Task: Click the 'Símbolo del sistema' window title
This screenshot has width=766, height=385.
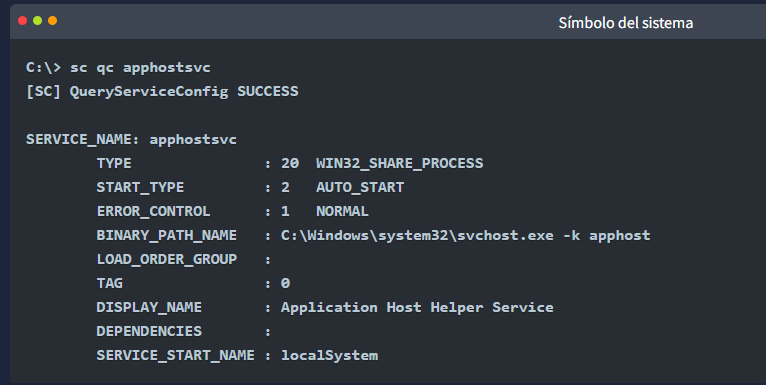Action: point(626,23)
